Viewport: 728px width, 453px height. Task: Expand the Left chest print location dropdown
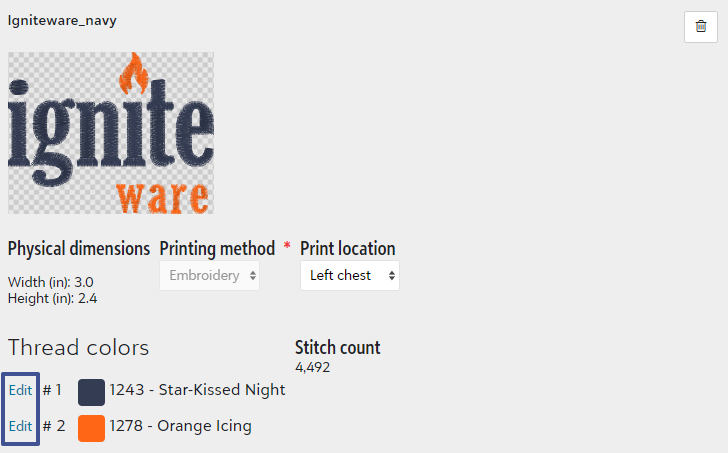350,276
